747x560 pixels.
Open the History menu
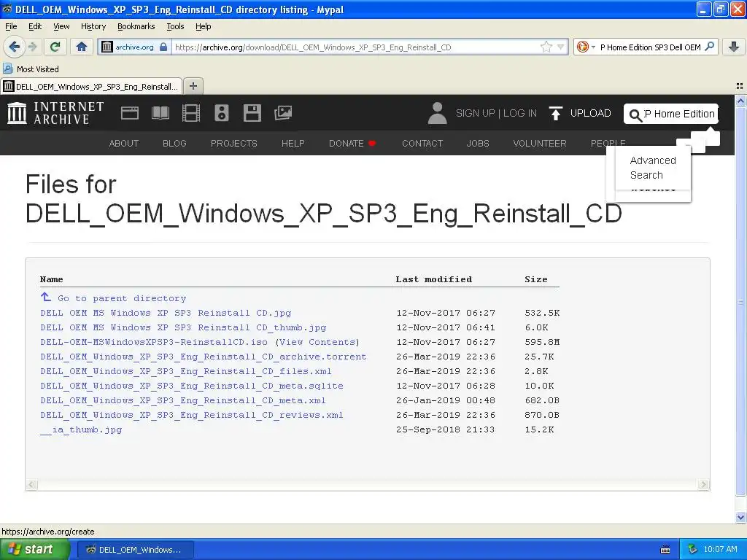pos(93,26)
